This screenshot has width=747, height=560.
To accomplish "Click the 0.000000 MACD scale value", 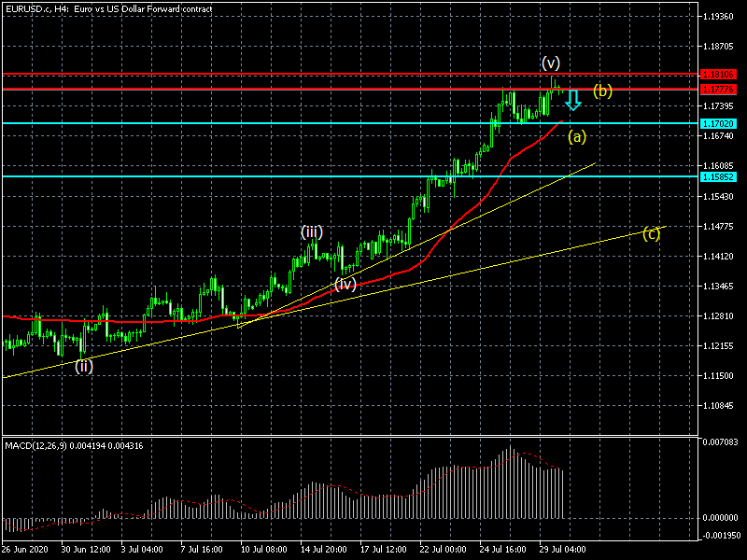I will (x=720, y=518).
